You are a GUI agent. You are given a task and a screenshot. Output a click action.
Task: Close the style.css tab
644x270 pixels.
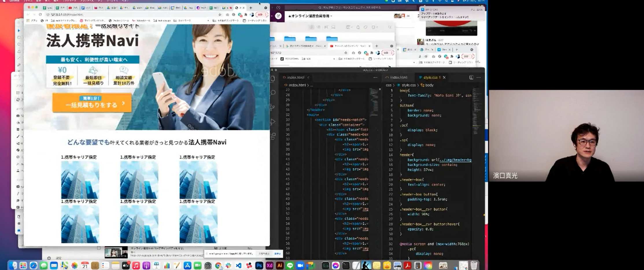click(444, 77)
